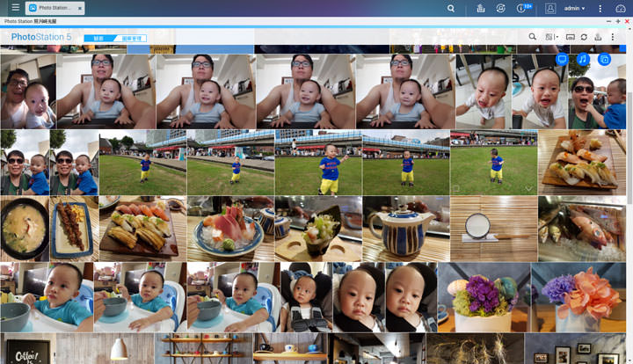The width and height of the screenshot is (633, 364).
Task: Click the QTS top bar search icon
Action: [x=451, y=8]
